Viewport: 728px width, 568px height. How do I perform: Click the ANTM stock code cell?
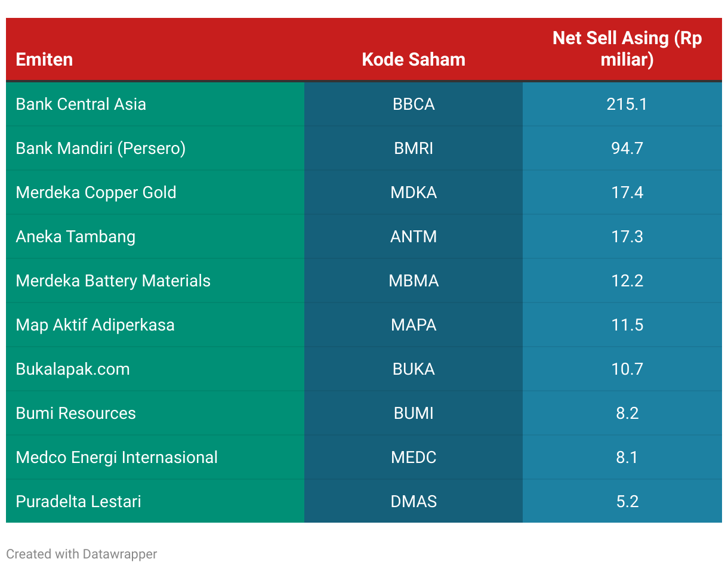[414, 237]
